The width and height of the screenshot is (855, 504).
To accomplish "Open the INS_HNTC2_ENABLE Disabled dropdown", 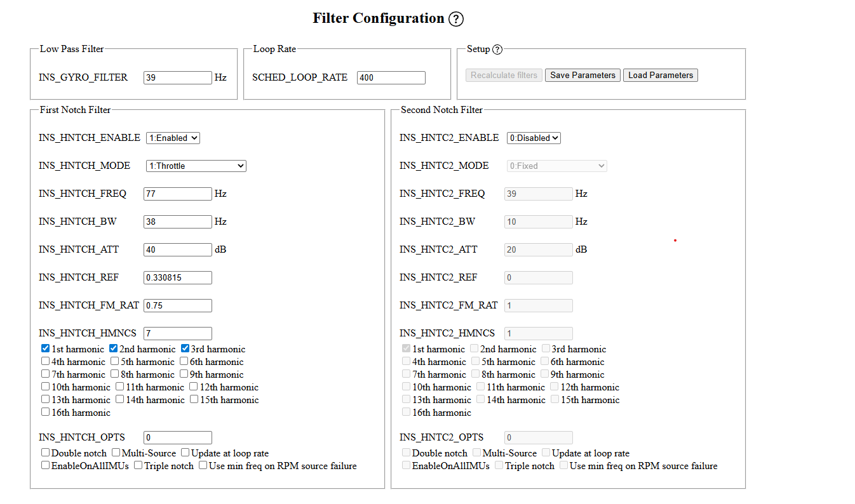I will click(x=534, y=138).
